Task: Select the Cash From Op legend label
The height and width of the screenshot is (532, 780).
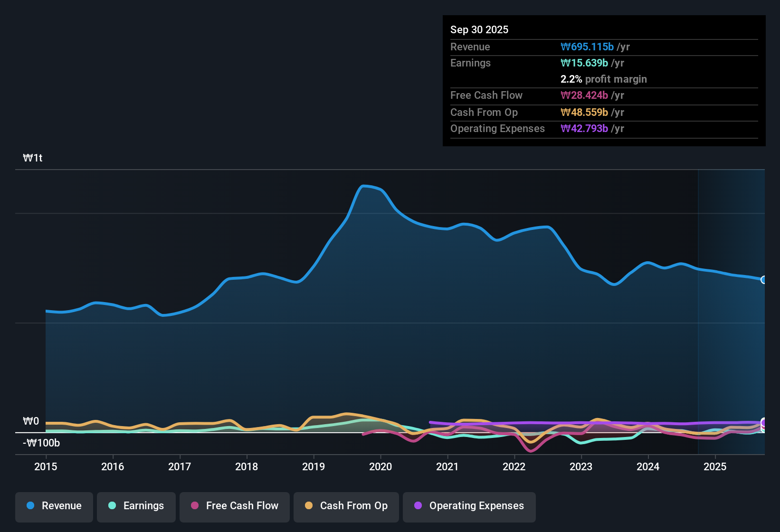Action: click(x=353, y=506)
